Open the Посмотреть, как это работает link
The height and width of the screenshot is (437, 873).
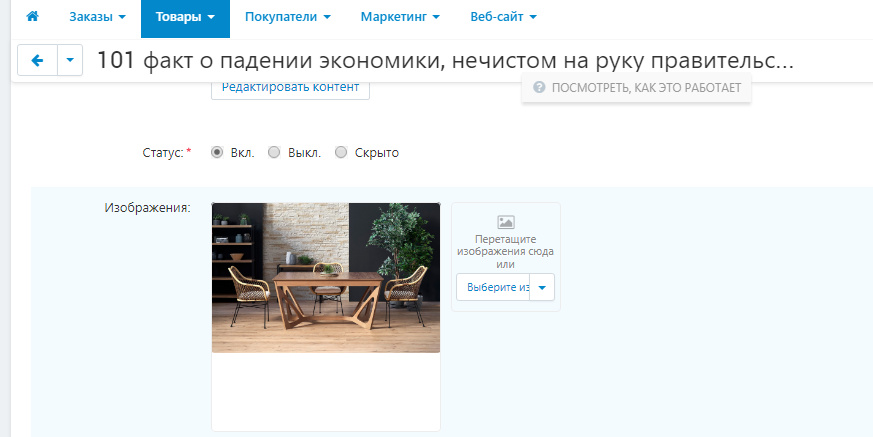[636, 88]
